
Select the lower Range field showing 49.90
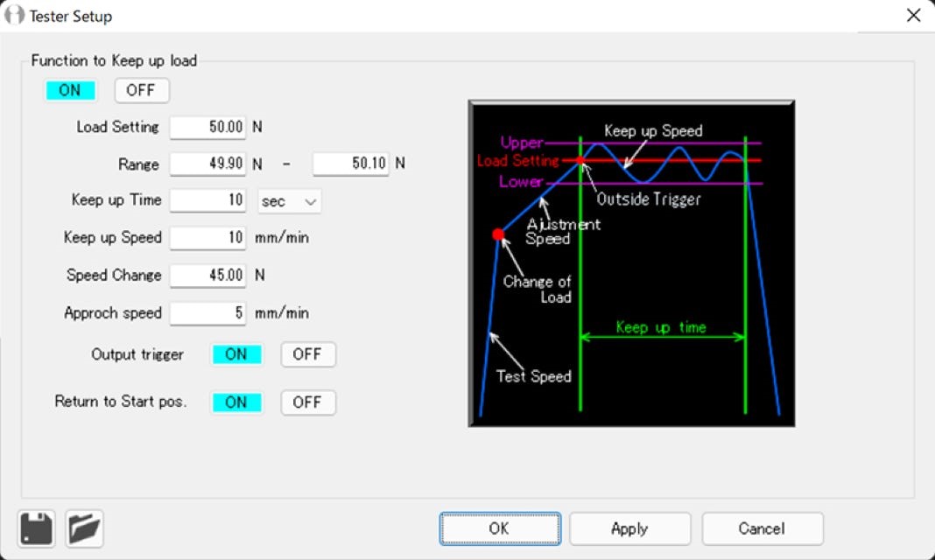208,164
